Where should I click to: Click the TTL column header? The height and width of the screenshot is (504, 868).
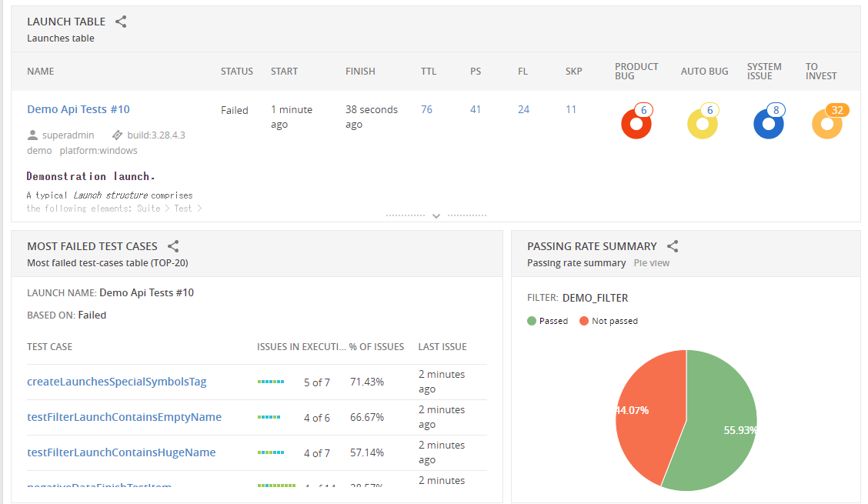pyautogui.click(x=429, y=72)
